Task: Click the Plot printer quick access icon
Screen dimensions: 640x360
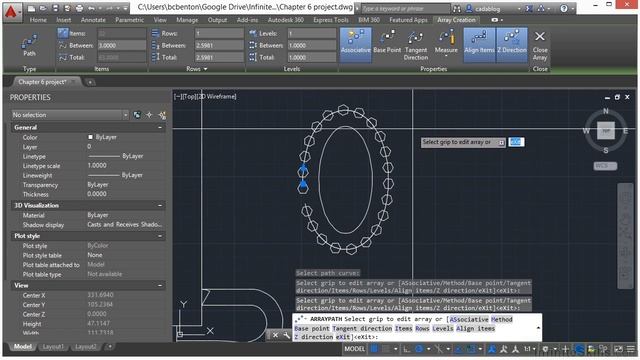Action: click(80, 8)
